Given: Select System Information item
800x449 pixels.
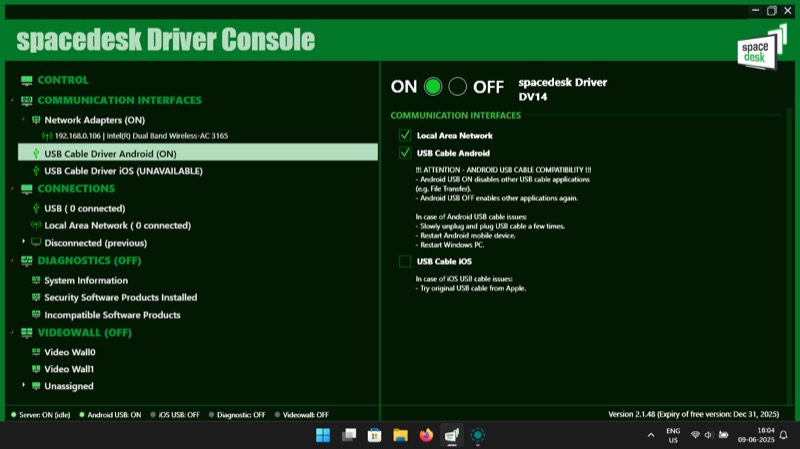Looking at the screenshot, I should [x=86, y=281].
